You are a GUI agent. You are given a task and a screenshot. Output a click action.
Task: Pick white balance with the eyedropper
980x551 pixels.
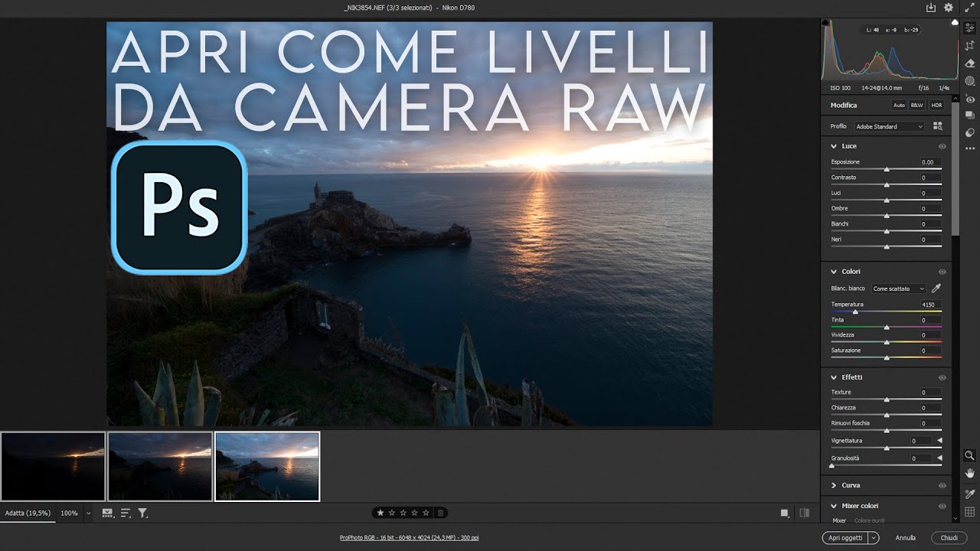[936, 289]
